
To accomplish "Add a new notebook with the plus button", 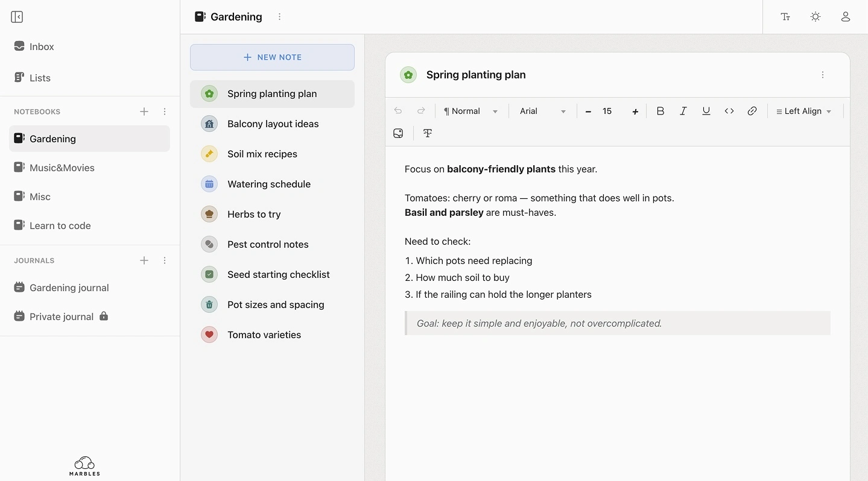I will pyautogui.click(x=144, y=112).
